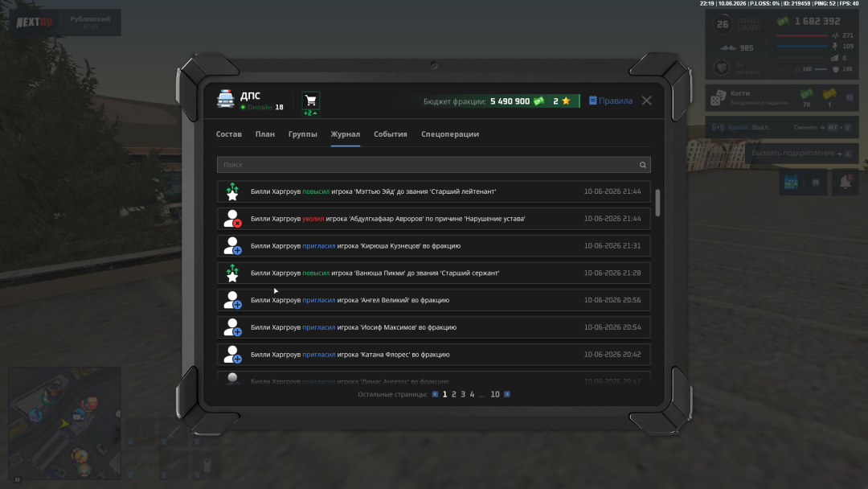Click the DPS police car faction icon
Image resolution: width=868 pixels, height=489 pixels.
pos(225,99)
